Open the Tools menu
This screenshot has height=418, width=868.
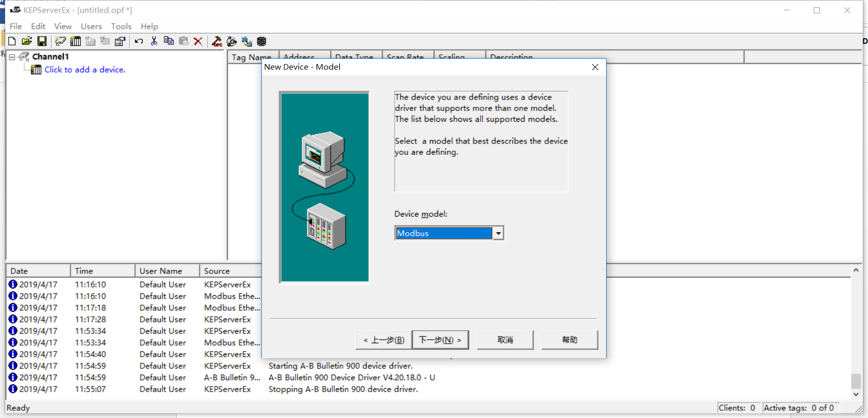(121, 26)
